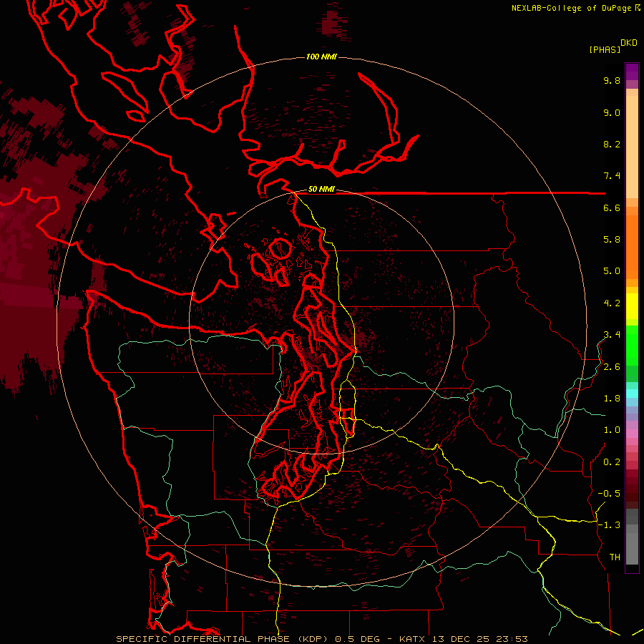Click the 3.4 legend value
Image resolution: width=644 pixels, height=644 pixels.
pyautogui.click(x=612, y=335)
